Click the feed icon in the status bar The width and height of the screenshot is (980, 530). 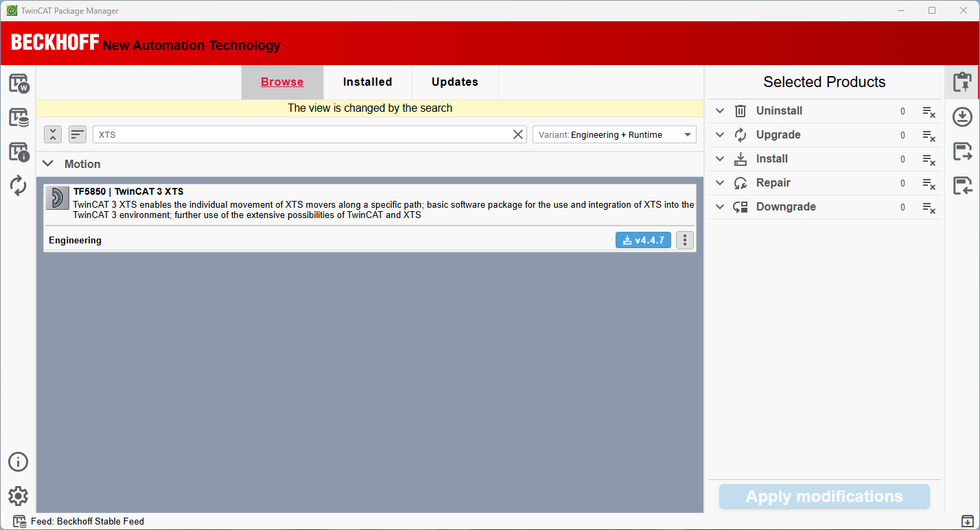(19, 522)
